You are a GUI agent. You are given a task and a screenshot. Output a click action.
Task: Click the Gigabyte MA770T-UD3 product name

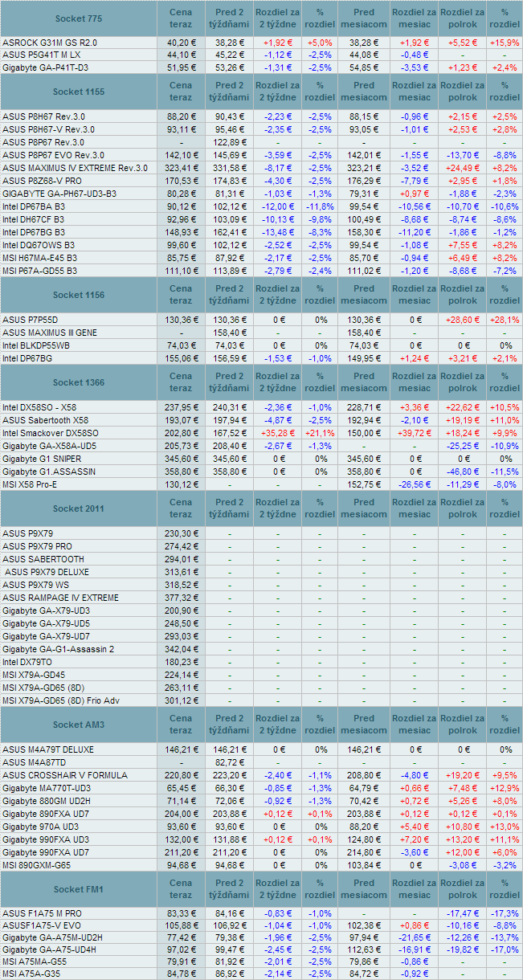[x=47, y=789]
